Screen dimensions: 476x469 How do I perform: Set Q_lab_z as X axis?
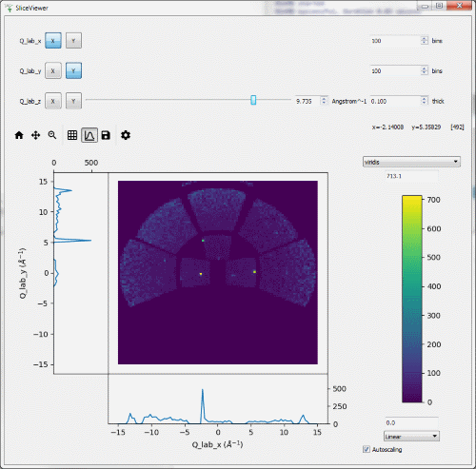[x=53, y=101]
